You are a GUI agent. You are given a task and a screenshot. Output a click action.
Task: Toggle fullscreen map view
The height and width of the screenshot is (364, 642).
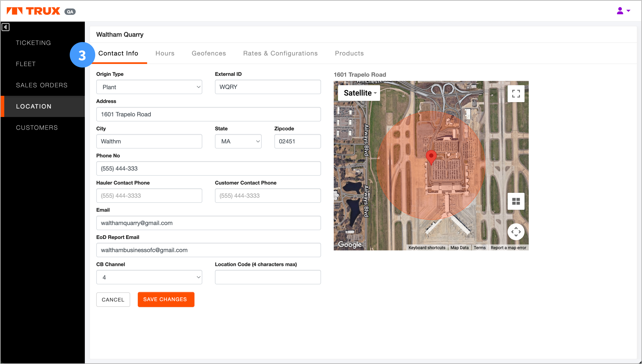point(516,93)
